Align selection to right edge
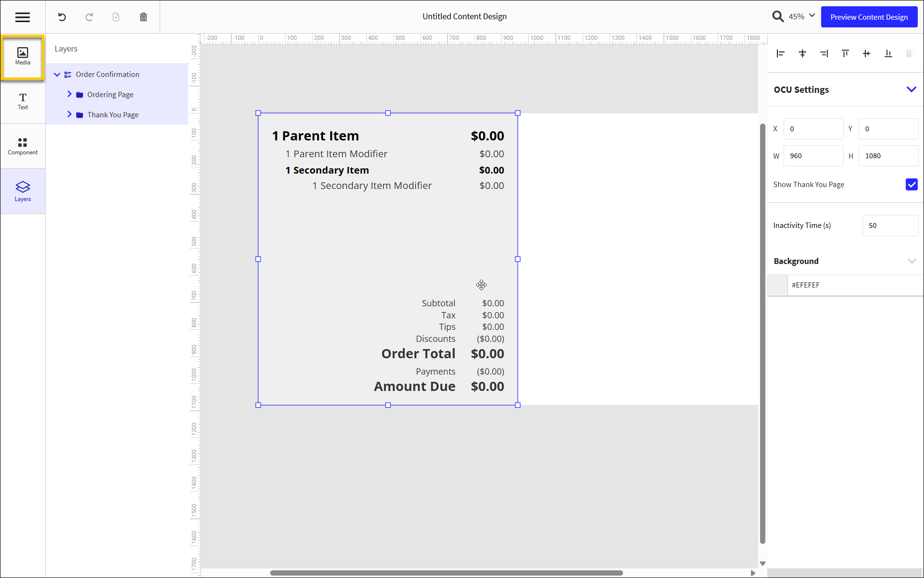The image size is (924, 578). pyautogui.click(x=824, y=53)
